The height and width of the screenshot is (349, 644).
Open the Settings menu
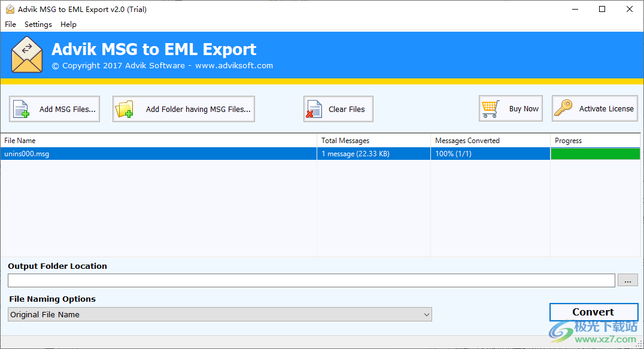38,24
